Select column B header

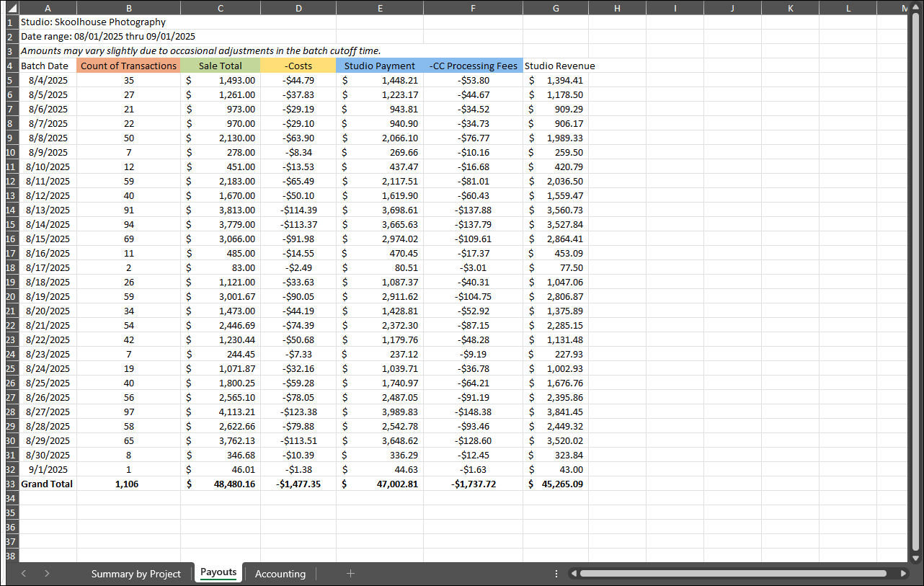128,8
